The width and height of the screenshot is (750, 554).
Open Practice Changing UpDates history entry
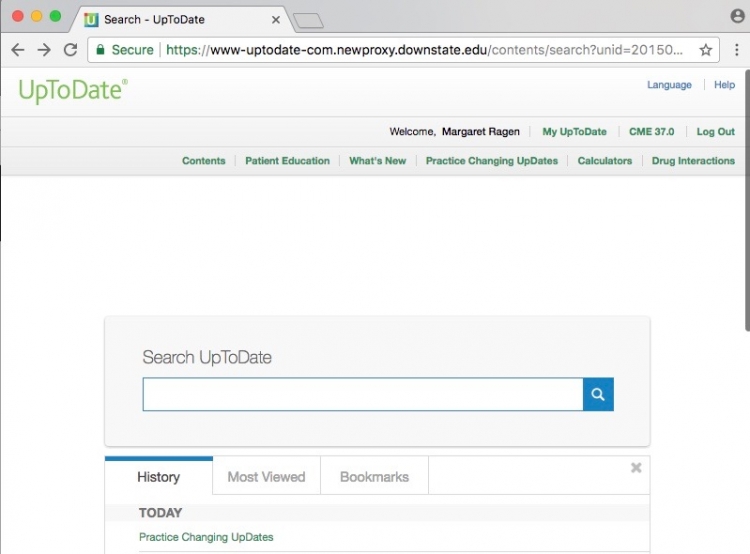coord(206,537)
